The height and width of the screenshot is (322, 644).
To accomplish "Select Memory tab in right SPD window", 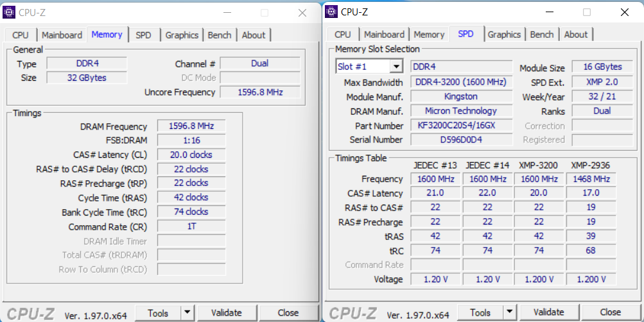I will (x=429, y=35).
